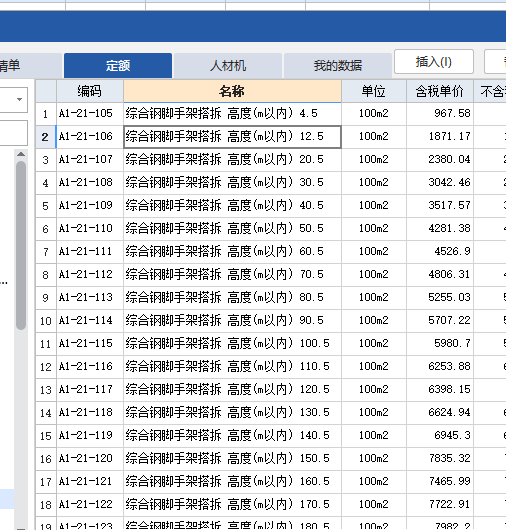Click the 含税单价 column header
This screenshot has width=506, height=530.
[x=439, y=91]
